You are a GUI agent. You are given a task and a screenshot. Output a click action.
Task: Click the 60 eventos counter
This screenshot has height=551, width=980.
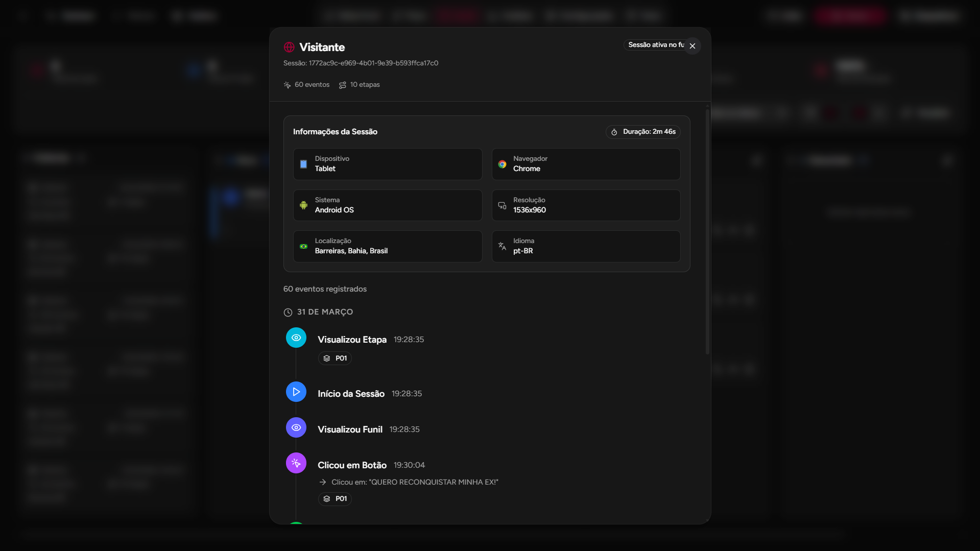(307, 85)
